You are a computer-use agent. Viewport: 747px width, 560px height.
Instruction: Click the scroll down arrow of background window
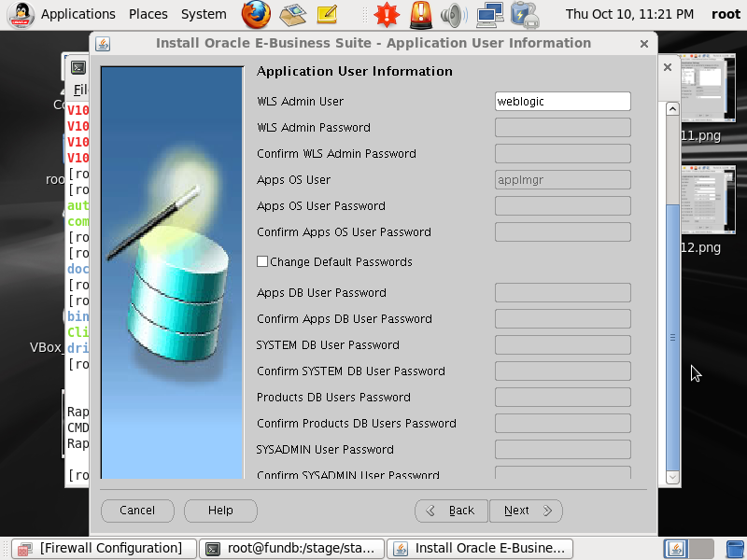coord(672,477)
